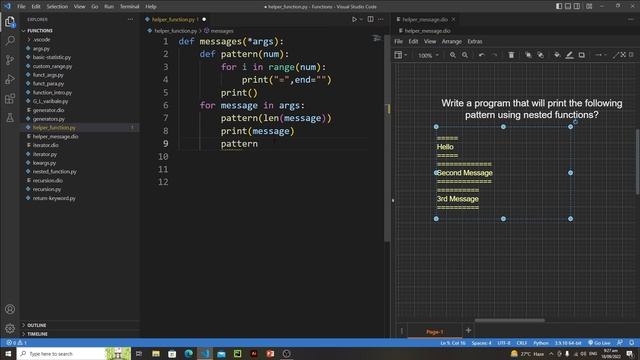Redo draw.io action
The width and height of the screenshot is (640, 360).
tap(494, 55)
